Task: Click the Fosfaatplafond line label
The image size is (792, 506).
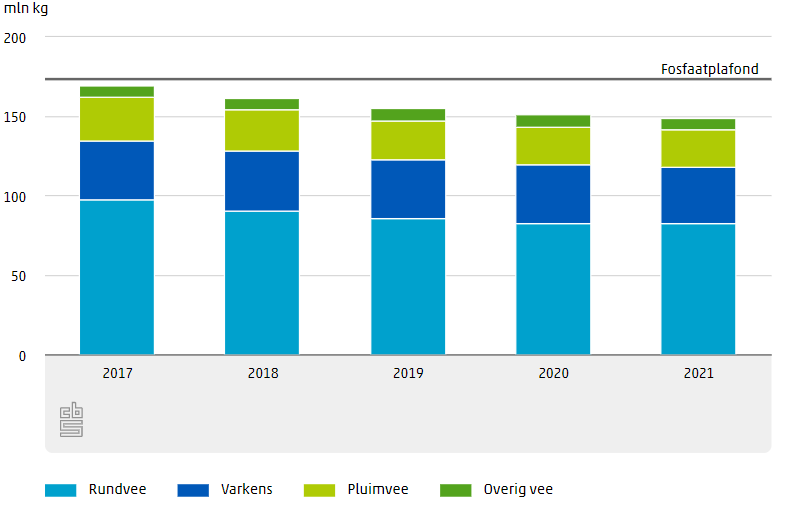Action: pos(709,69)
